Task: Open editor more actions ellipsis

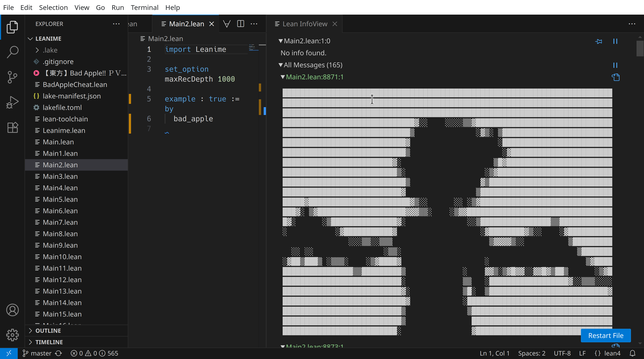Action: pyautogui.click(x=254, y=24)
